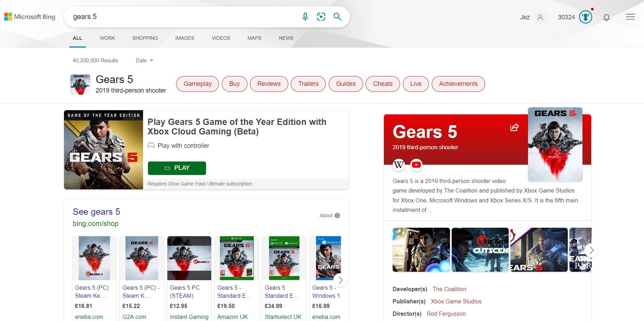644x321 pixels.
Task: Open visual search using the camera icon
Action: point(321,17)
